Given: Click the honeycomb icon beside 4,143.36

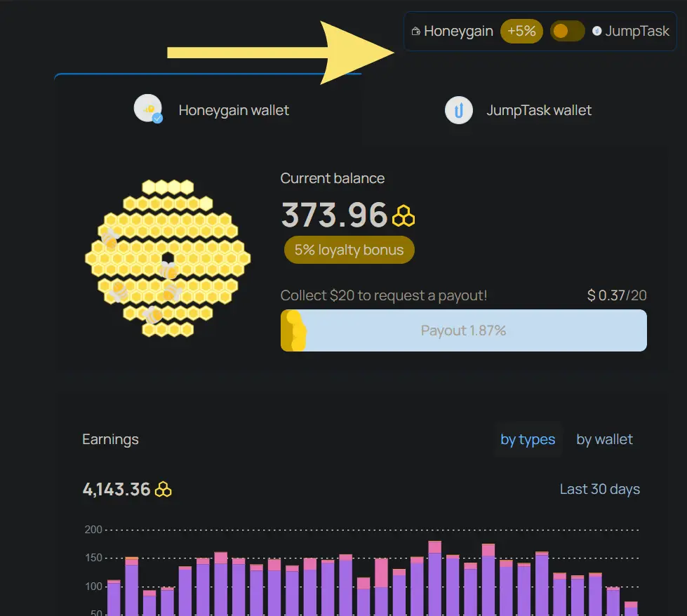Looking at the screenshot, I should tap(163, 490).
